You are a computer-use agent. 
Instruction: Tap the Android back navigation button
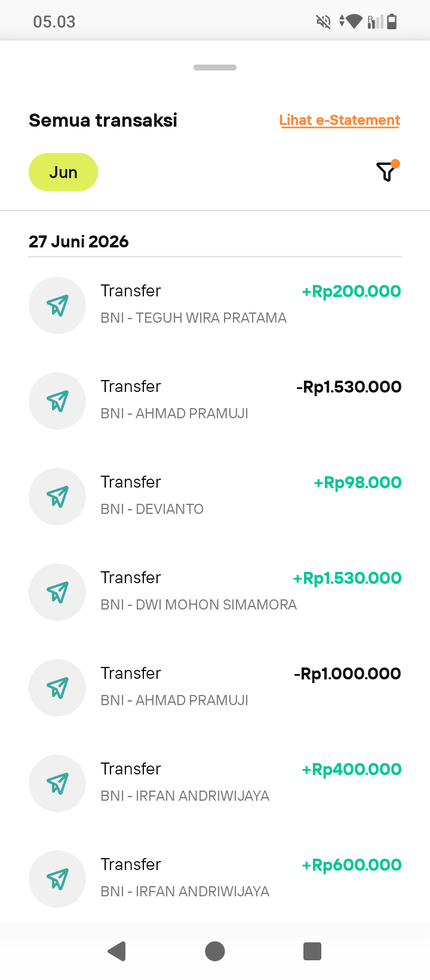(117, 951)
